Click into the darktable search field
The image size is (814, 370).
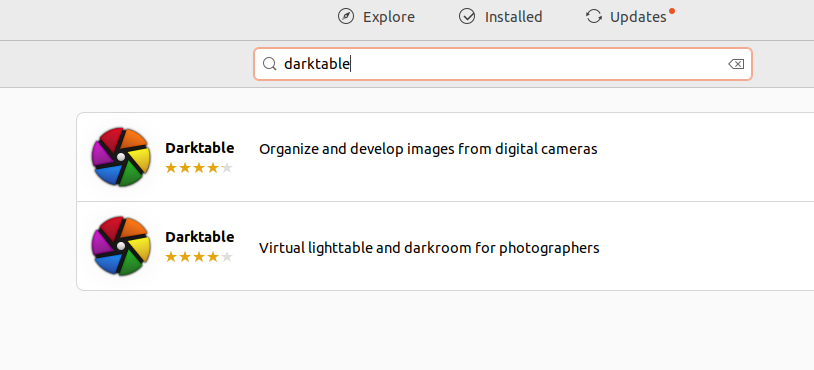(x=503, y=64)
